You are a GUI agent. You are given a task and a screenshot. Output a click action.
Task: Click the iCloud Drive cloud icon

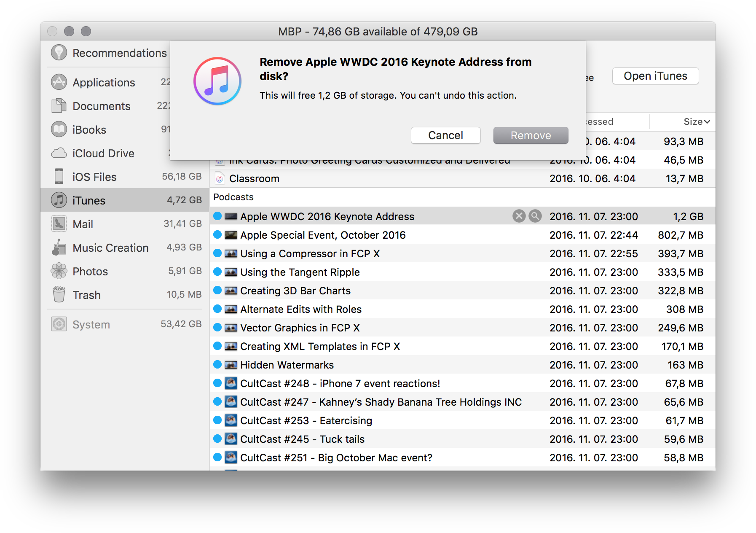[x=59, y=153]
